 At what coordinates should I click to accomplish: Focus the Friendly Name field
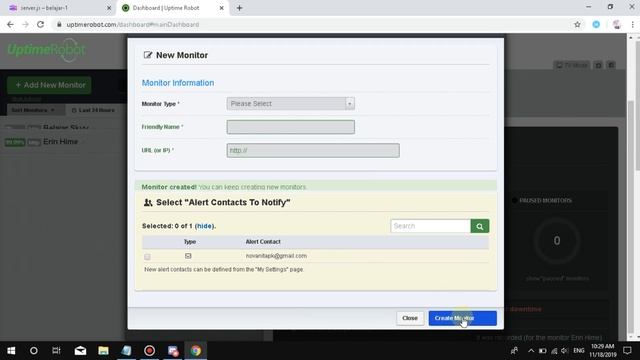(x=290, y=127)
